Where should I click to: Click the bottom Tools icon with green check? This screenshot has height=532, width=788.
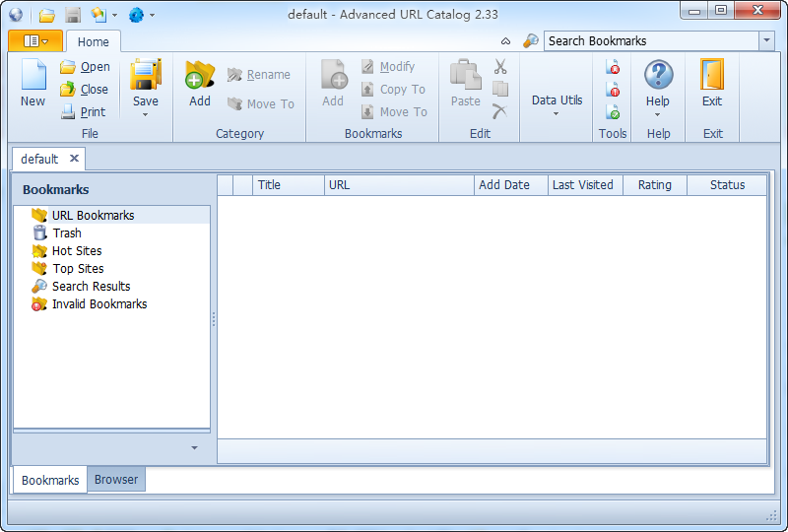click(613, 111)
